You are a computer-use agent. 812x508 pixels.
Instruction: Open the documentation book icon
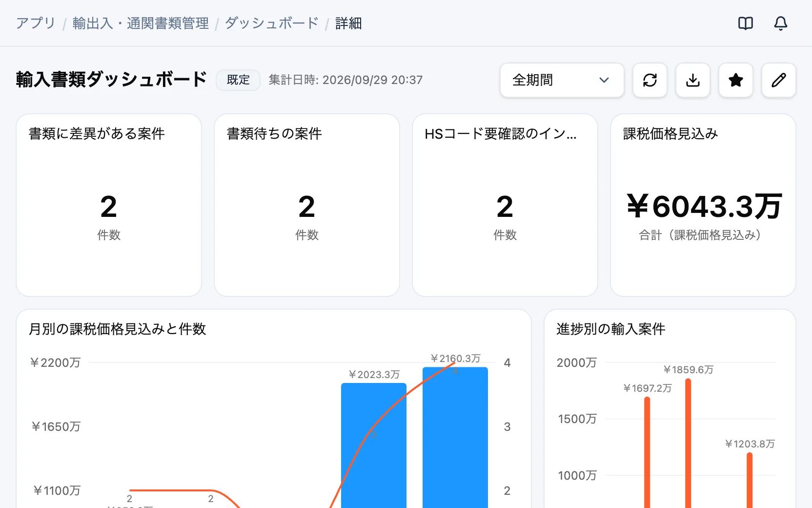point(746,23)
